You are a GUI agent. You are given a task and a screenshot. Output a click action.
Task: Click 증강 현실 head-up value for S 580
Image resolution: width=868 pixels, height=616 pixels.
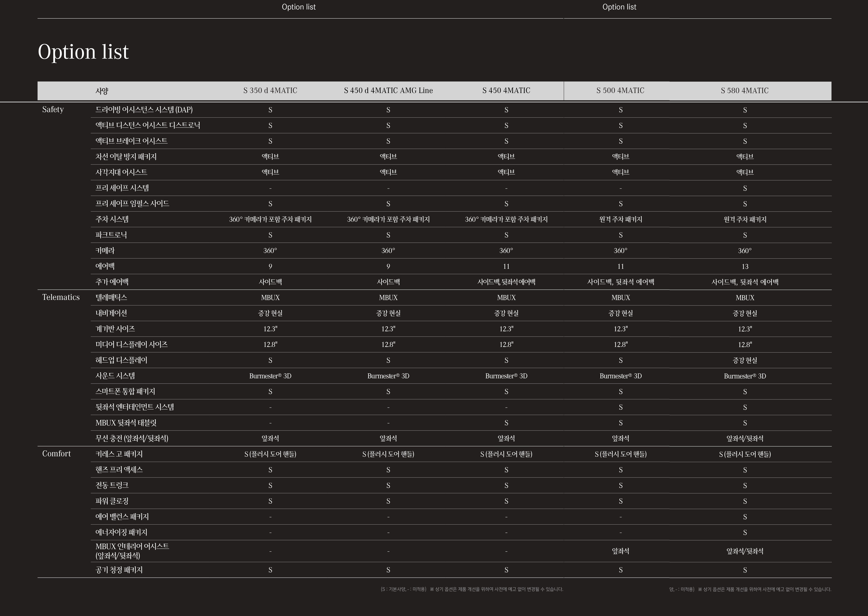point(745,360)
